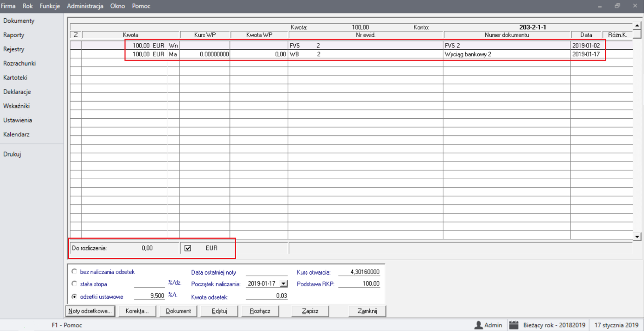Select the 'Wyciąg bankowy 2' cell
Screen dimensions: 644x331
pos(507,54)
